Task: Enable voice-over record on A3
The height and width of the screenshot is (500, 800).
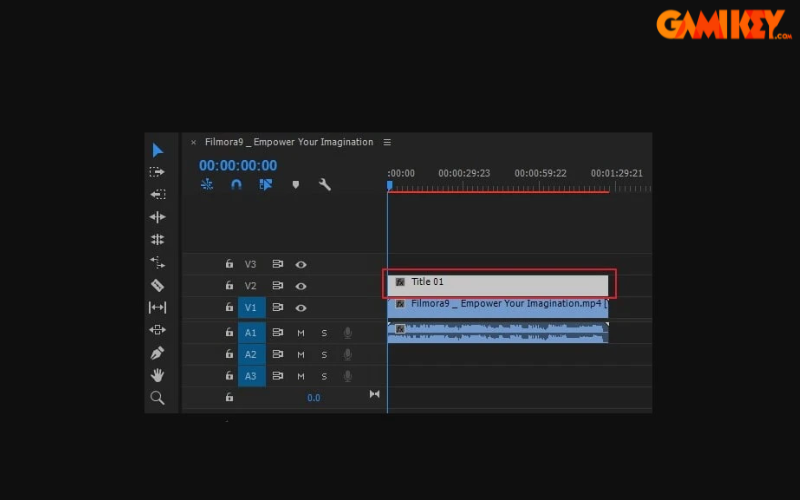Action: (x=347, y=376)
